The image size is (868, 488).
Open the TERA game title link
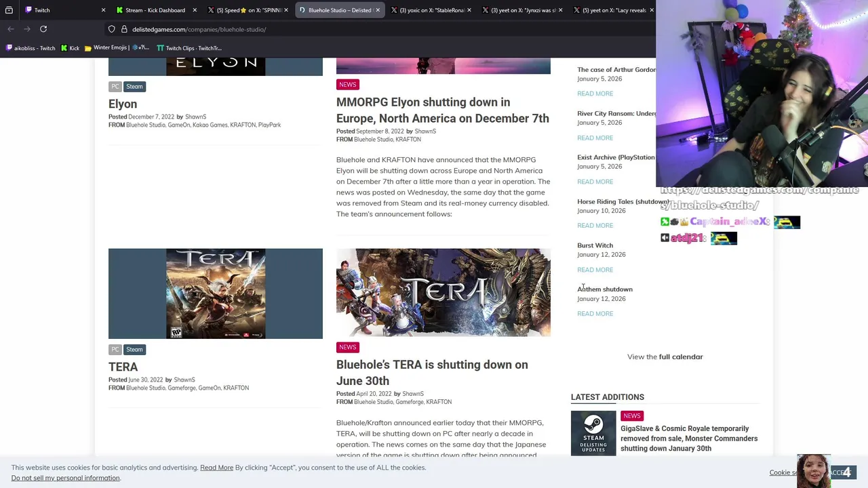[123, 367]
